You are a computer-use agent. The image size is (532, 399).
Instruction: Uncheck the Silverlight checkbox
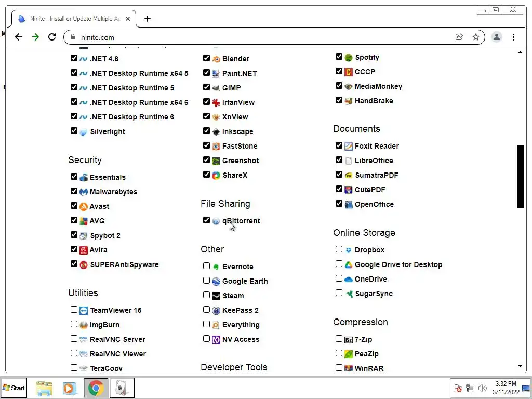(x=74, y=131)
